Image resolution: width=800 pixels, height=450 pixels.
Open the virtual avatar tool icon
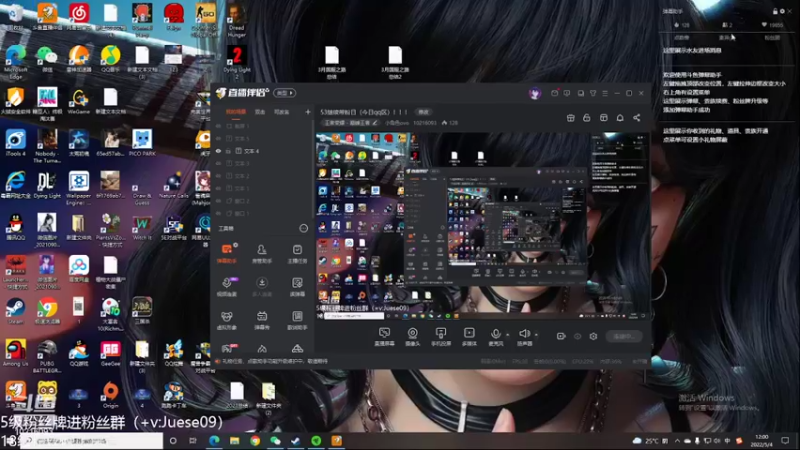tap(227, 320)
